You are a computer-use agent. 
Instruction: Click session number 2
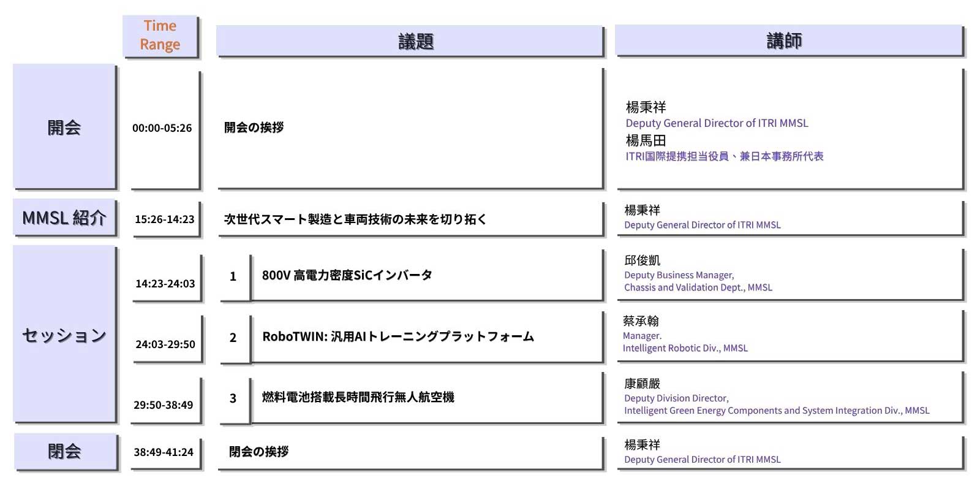(233, 338)
